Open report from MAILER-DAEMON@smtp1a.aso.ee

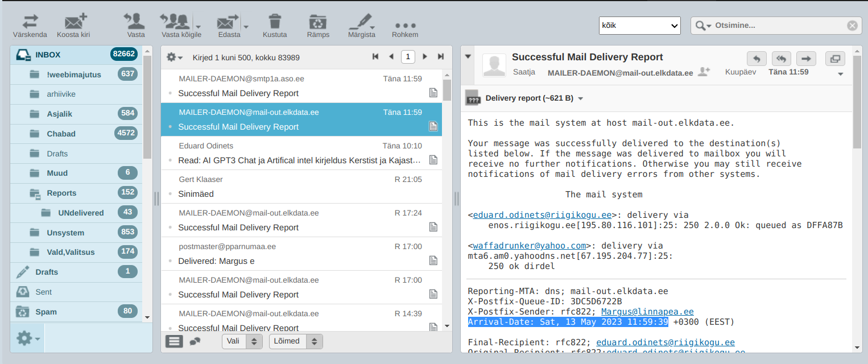click(301, 86)
